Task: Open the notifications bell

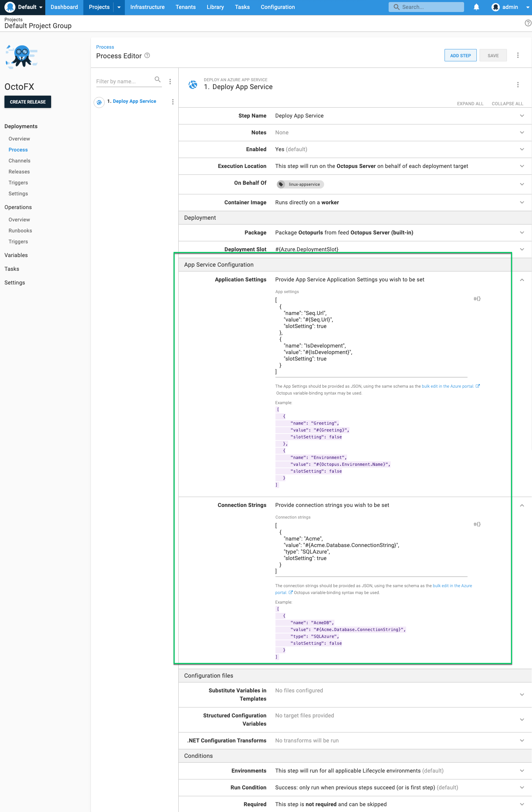Action: coord(476,7)
